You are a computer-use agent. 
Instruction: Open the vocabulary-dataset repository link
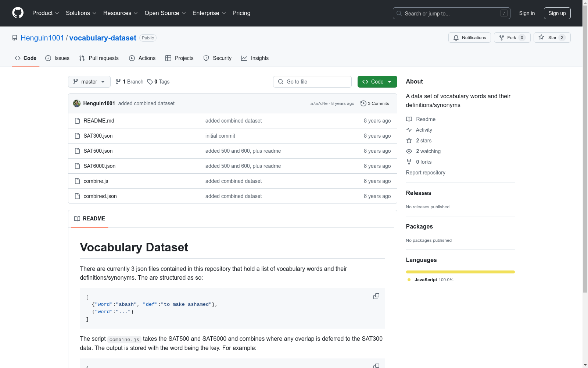103,38
